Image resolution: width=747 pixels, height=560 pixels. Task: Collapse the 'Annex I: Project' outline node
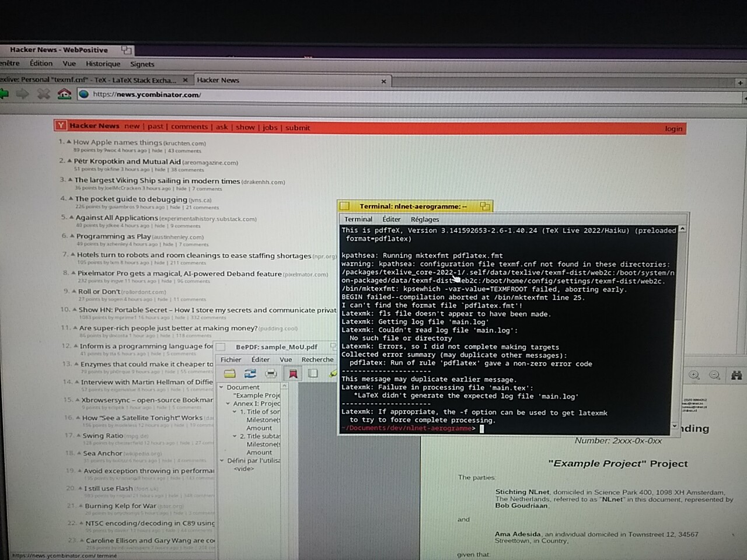228,403
